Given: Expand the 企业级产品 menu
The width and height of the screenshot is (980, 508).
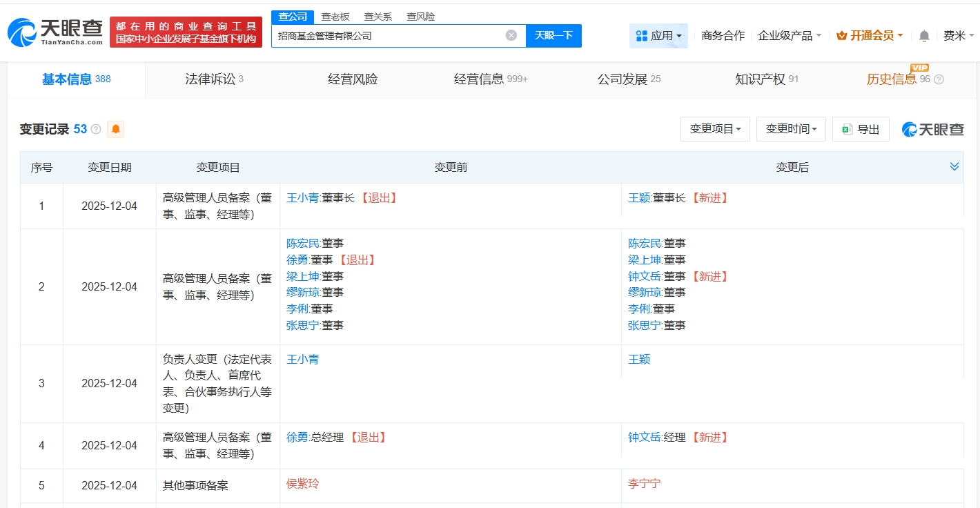Looking at the screenshot, I should pos(790,36).
